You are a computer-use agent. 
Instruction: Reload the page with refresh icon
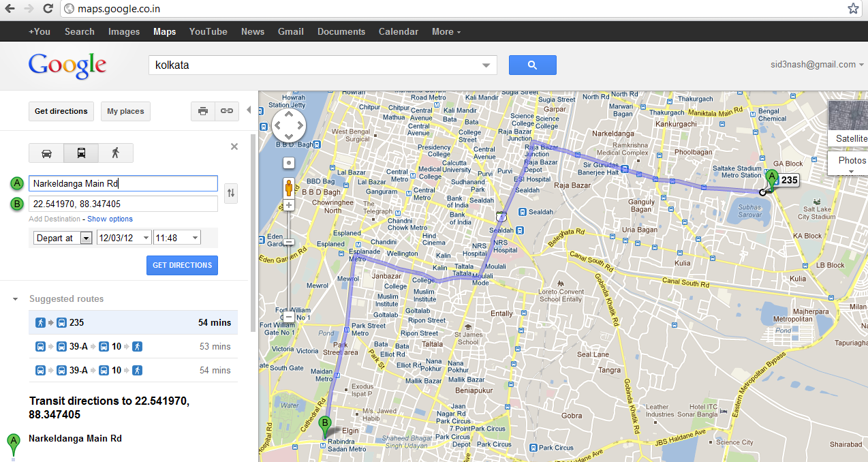point(48,9)
